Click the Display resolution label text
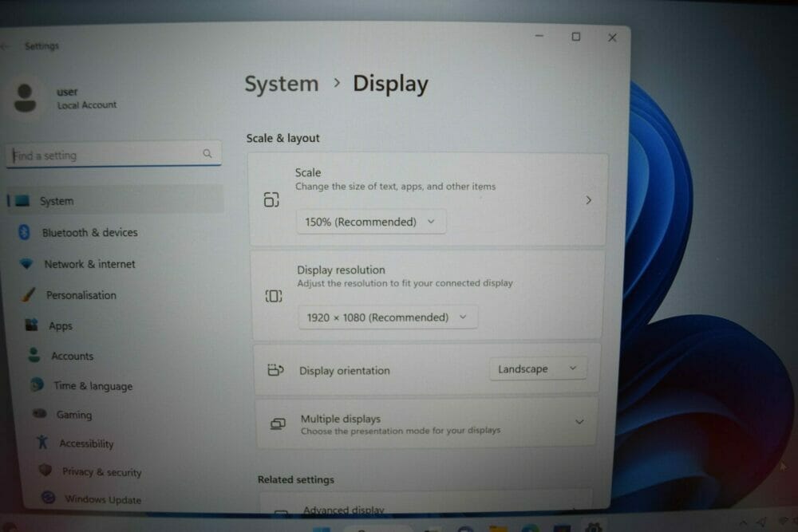Image resolution: width=798 pixels, height=532 pixels. pyautogui.click(x=341, y=270)
